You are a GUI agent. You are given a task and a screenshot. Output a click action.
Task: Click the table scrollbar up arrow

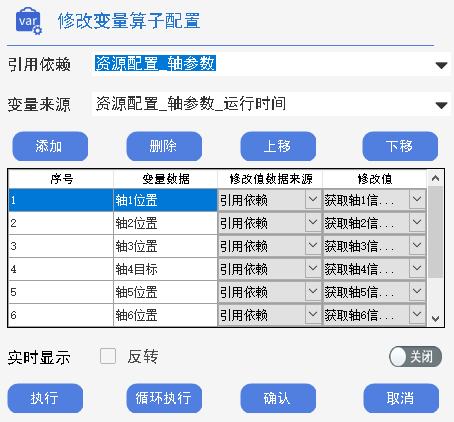coord(435,178)
